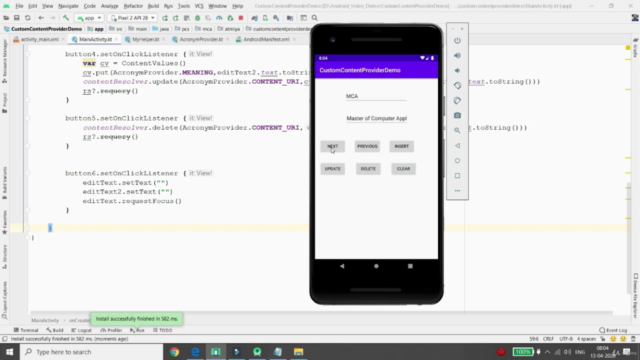640x360 pixels.
Task: Open the Tools menu
Action: [184, 6]
